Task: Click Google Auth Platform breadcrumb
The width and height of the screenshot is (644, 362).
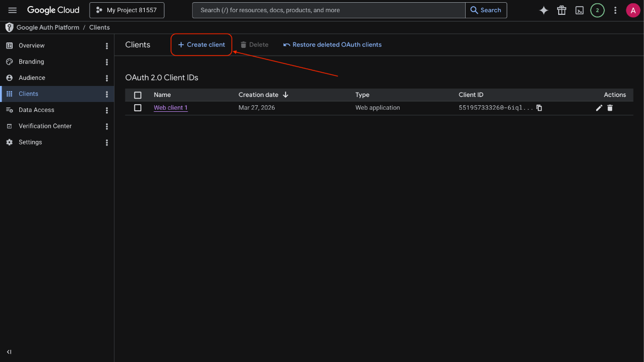Action: [48, 28]
